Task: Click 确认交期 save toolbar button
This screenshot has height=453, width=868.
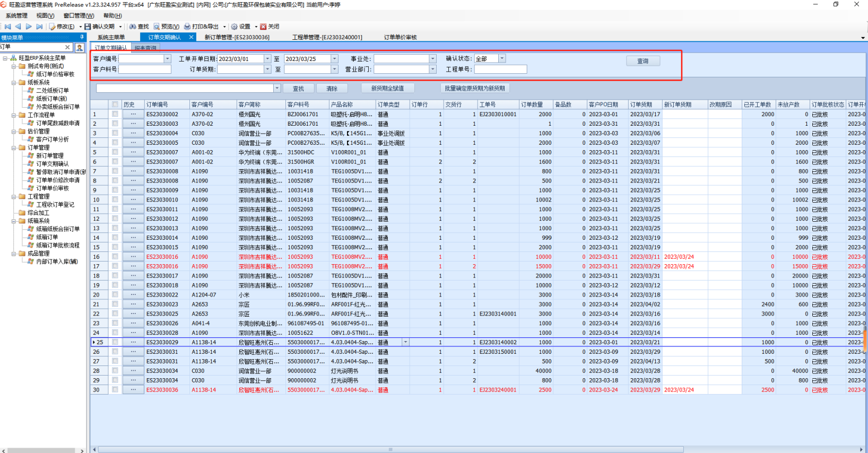Action: [x=100, y=27]
